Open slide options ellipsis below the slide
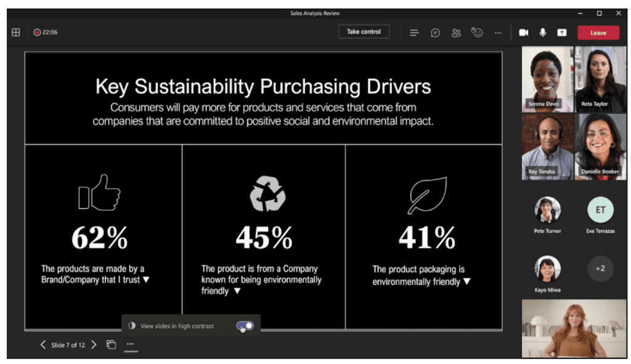The image size is (631, 364). (130, 345)
